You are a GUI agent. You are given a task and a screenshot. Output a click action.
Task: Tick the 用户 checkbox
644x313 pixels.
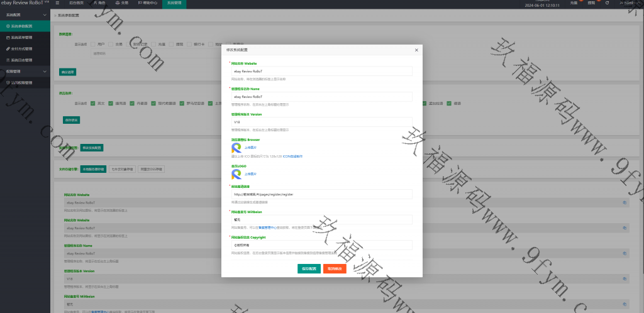point(94,45)
